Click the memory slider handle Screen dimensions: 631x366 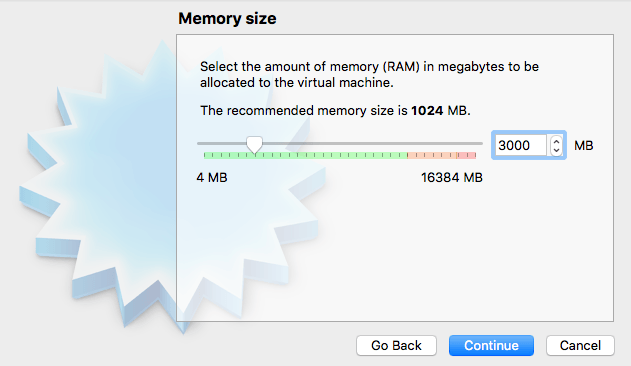click(254, 145)
